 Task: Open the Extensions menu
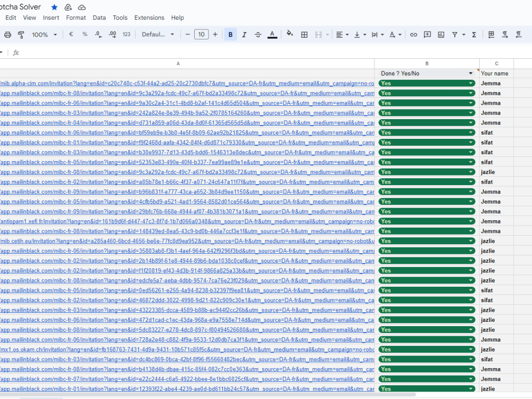[149, 18]
